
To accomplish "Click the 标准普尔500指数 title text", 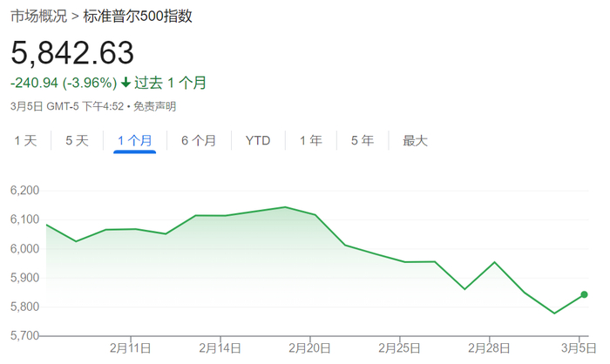I will (138, 17).
